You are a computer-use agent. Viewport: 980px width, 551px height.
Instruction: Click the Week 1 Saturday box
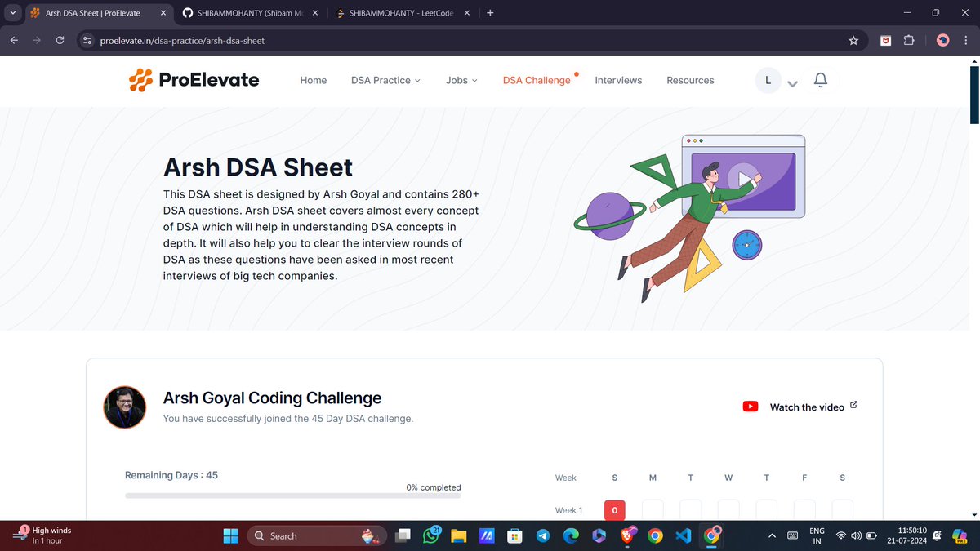[842, 510]
